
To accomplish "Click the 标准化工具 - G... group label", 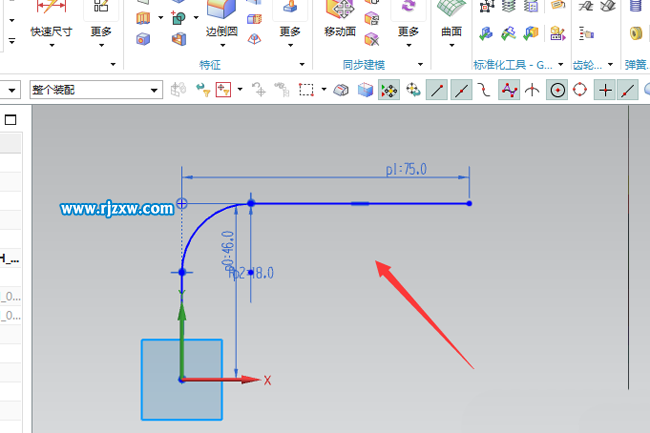I will click(513, 65).
